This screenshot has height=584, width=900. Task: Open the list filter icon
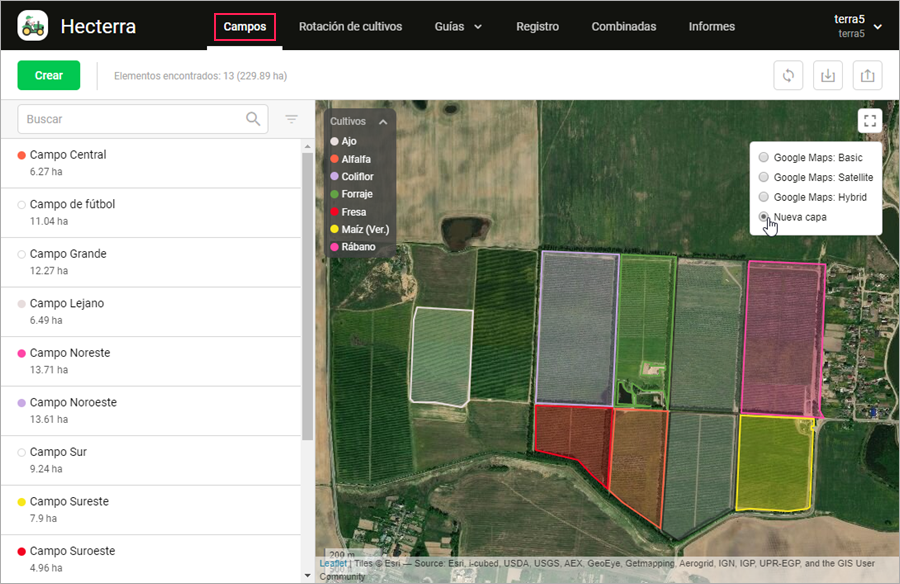click(291, 119)
